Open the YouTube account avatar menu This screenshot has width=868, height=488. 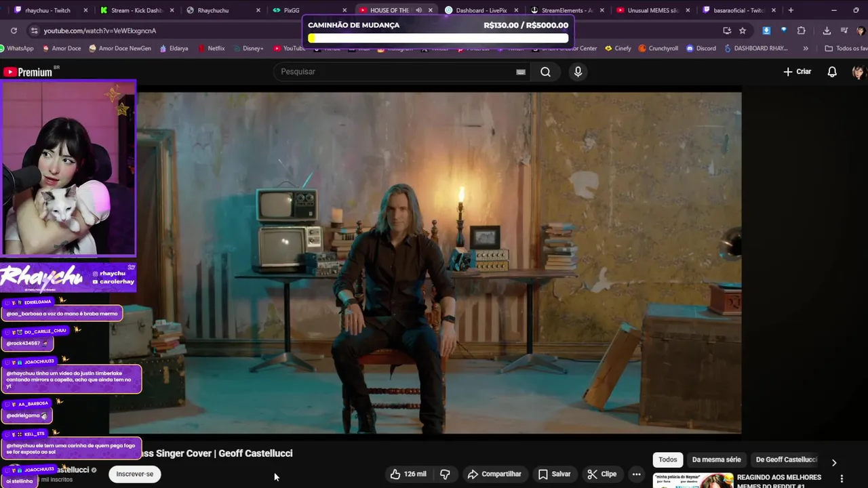(x=858, y=72)
